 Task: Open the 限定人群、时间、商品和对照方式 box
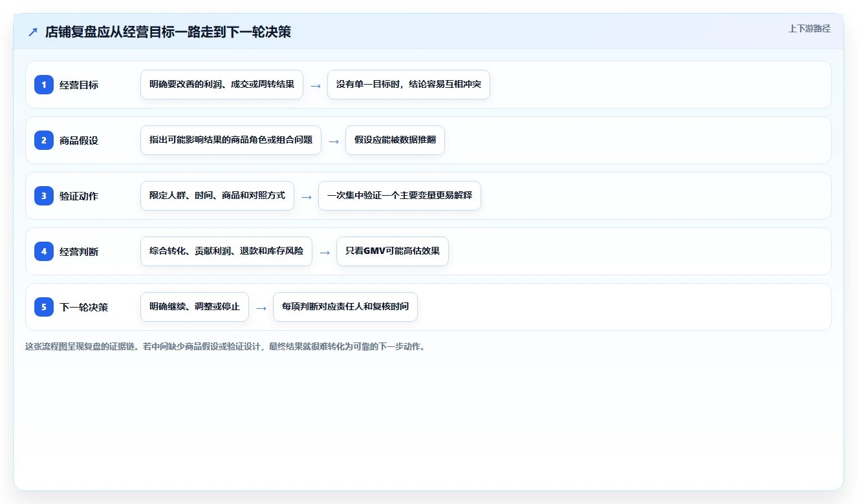pos(217,196)
